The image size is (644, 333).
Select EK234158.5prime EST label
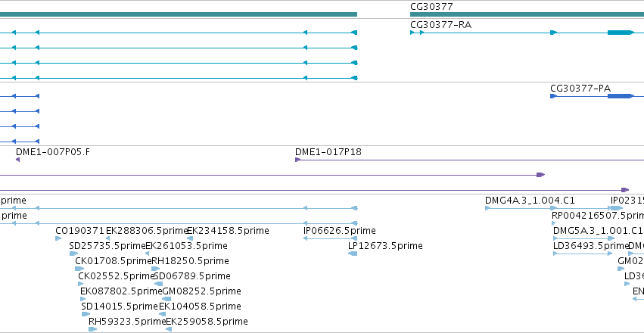228,231
